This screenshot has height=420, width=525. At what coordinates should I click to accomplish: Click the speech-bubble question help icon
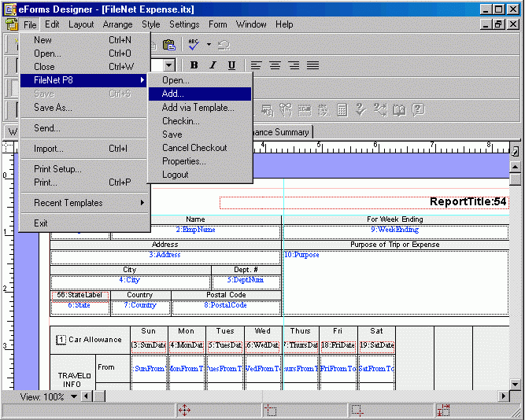click(x=418, y=110)
